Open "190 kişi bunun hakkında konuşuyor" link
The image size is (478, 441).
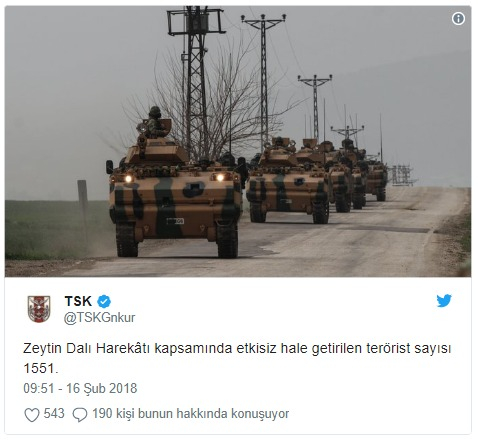(190, 414)
